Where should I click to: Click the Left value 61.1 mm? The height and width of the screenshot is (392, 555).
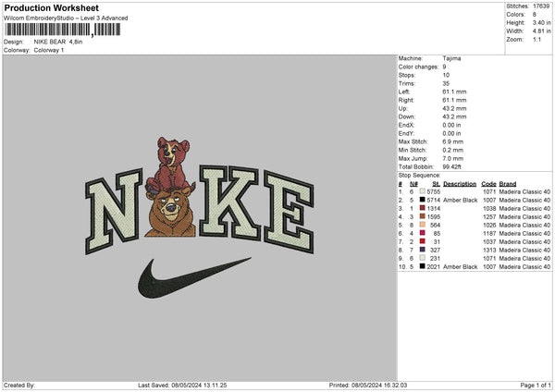(x=454, y=92)
